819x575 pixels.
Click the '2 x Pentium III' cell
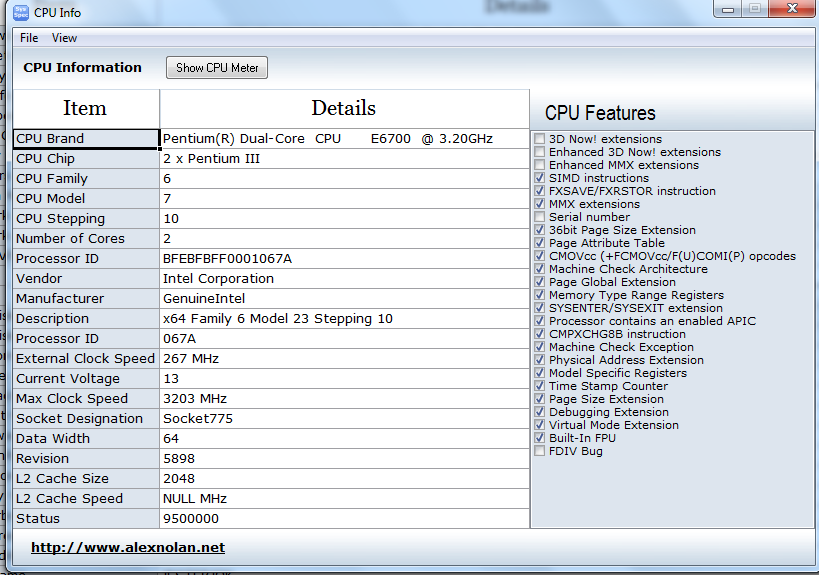click(344, 159)
